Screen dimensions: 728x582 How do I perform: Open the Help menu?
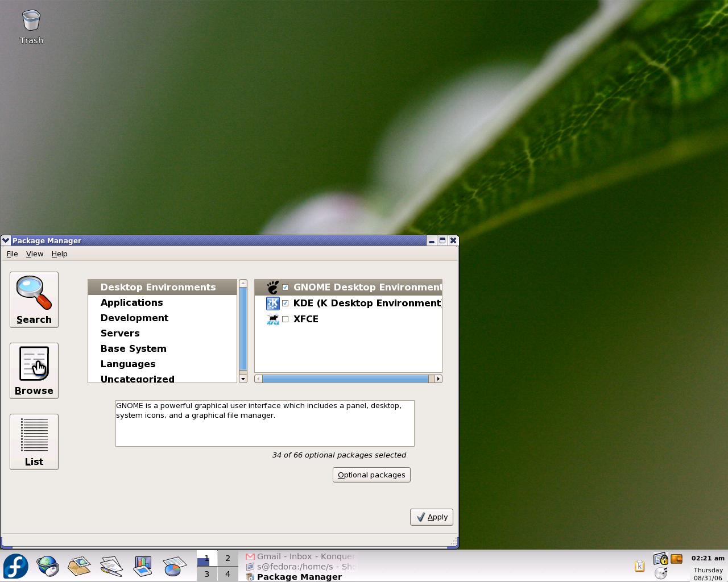pyautogui.click(x=60, y=253)
